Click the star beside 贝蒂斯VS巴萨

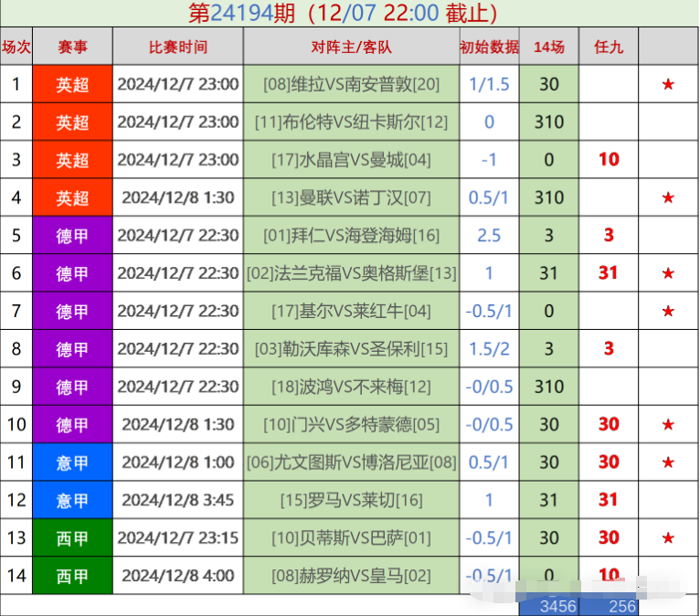[668, 538]
